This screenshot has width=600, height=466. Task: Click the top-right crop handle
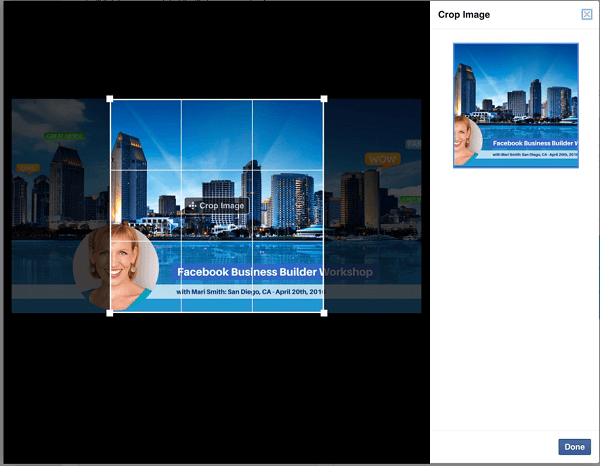tap(324, 99)
